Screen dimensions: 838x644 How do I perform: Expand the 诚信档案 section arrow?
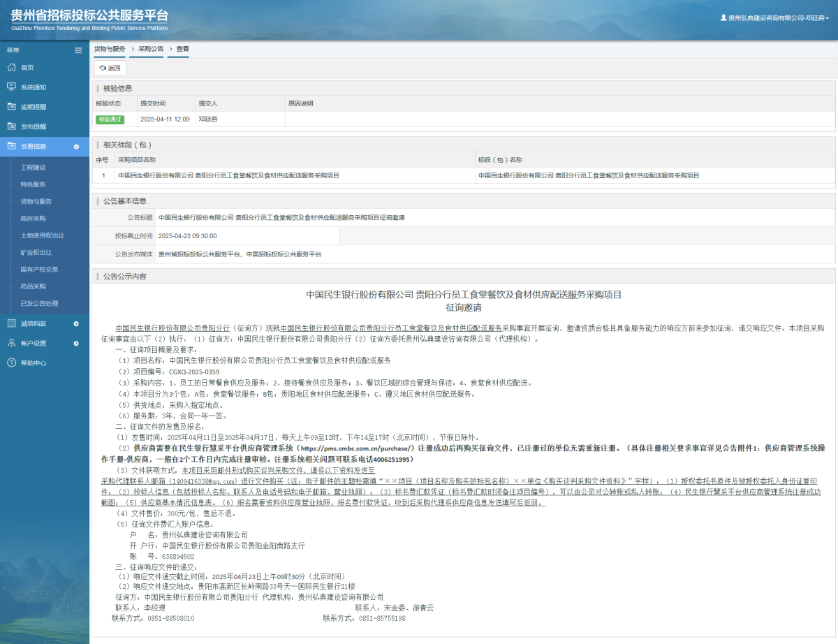[x=77, y=323]
